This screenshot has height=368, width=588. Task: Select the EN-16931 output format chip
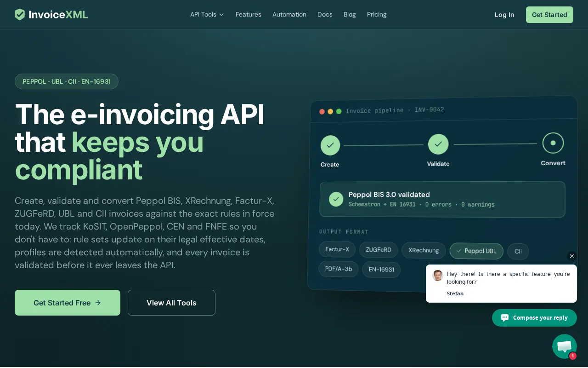(381, 270)
